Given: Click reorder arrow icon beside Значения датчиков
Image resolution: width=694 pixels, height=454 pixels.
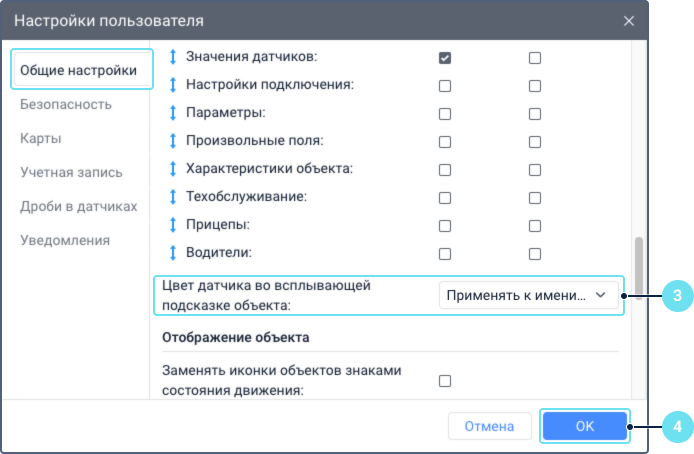Looking at the screenshot, I should pyautogui.click(x=172, y=58).
